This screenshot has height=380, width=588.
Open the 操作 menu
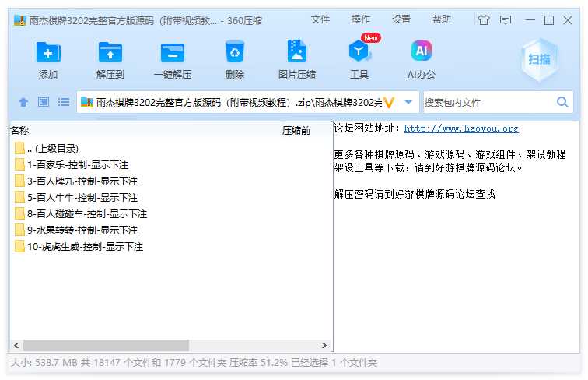click(360, 19)
